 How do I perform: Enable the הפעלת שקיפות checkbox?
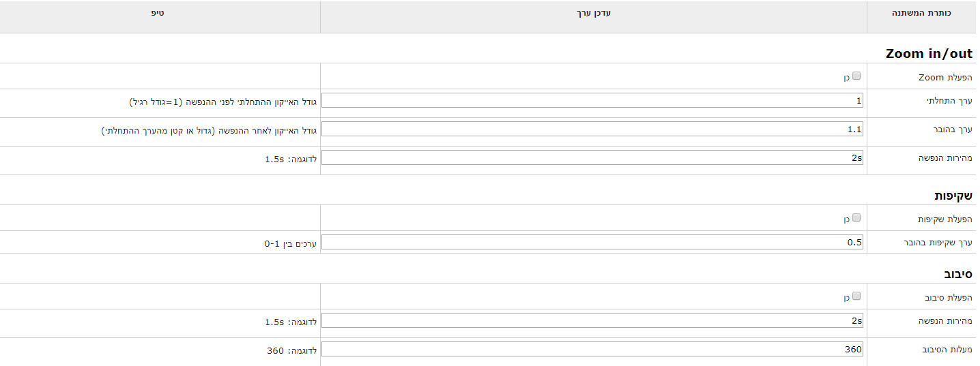point(856,218)
